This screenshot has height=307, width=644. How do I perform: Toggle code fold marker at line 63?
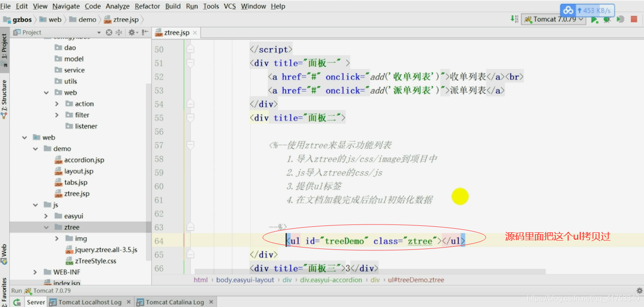190,227
